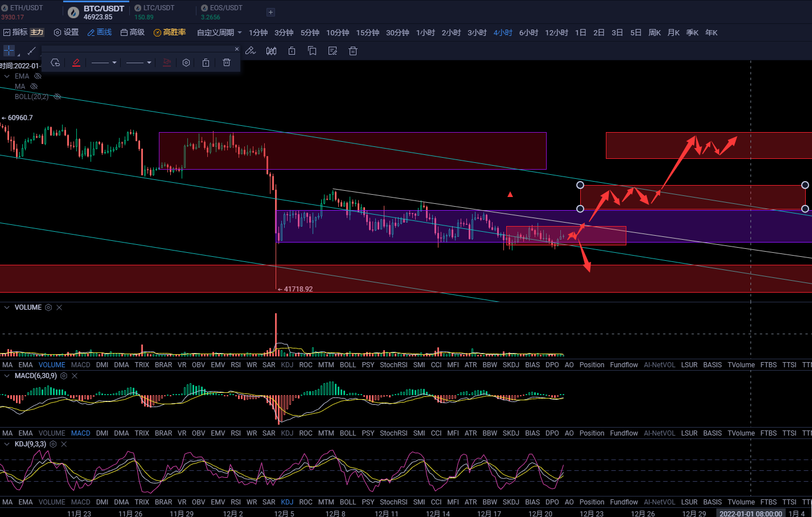812x517 pixels.
Task: Add new trading pair tab with plus
Action: [270, 12]
